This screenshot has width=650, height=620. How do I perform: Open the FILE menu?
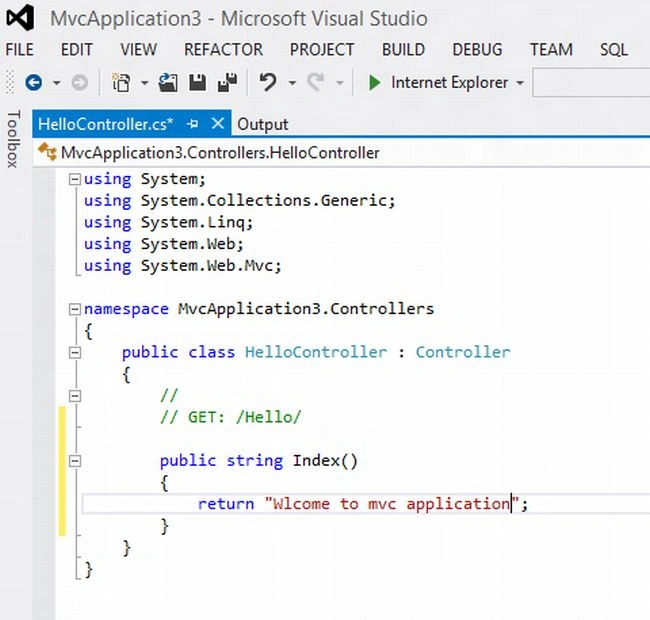(x=19, y=50)
